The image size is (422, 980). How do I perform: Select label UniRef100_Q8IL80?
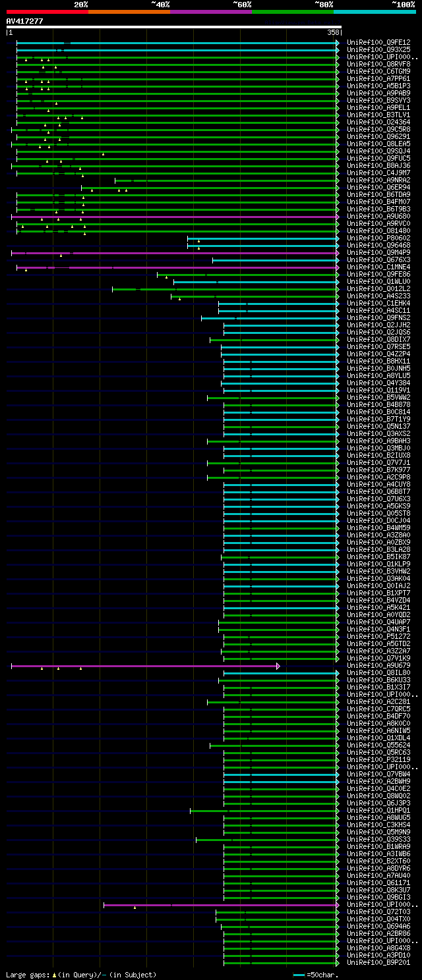coord(378,672)
